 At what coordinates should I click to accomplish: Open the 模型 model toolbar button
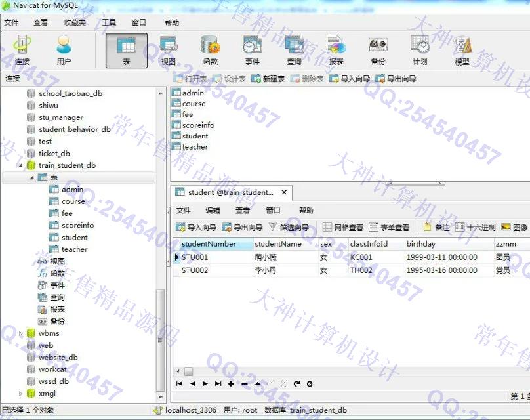click(462, 51)
